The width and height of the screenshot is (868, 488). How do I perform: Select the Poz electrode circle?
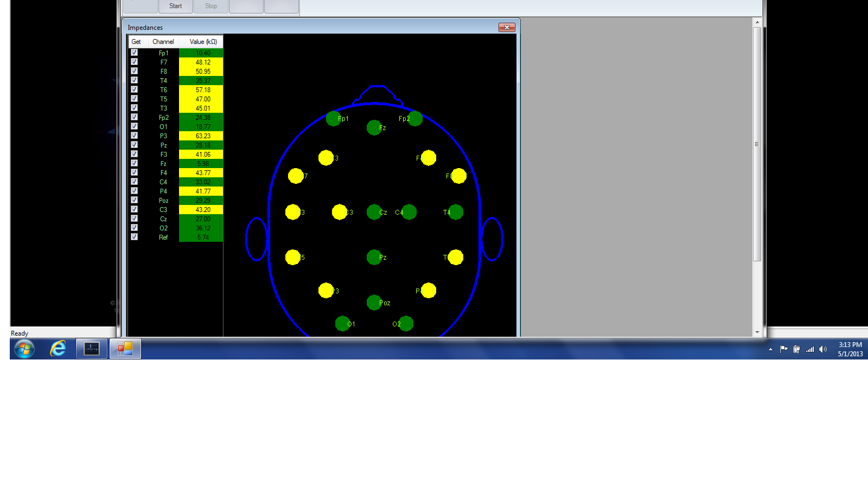coord(374,303)
